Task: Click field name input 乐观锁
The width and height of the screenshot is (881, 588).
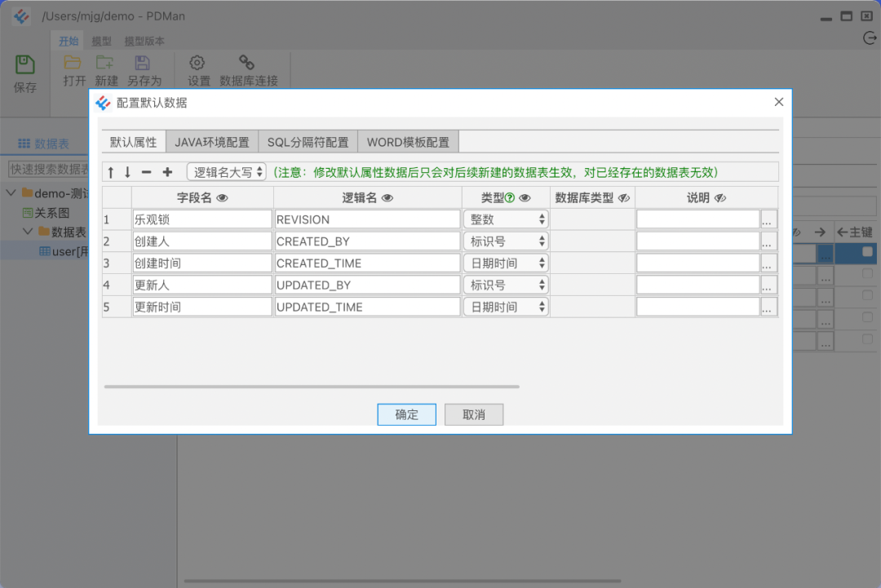Action: (202, 219)
